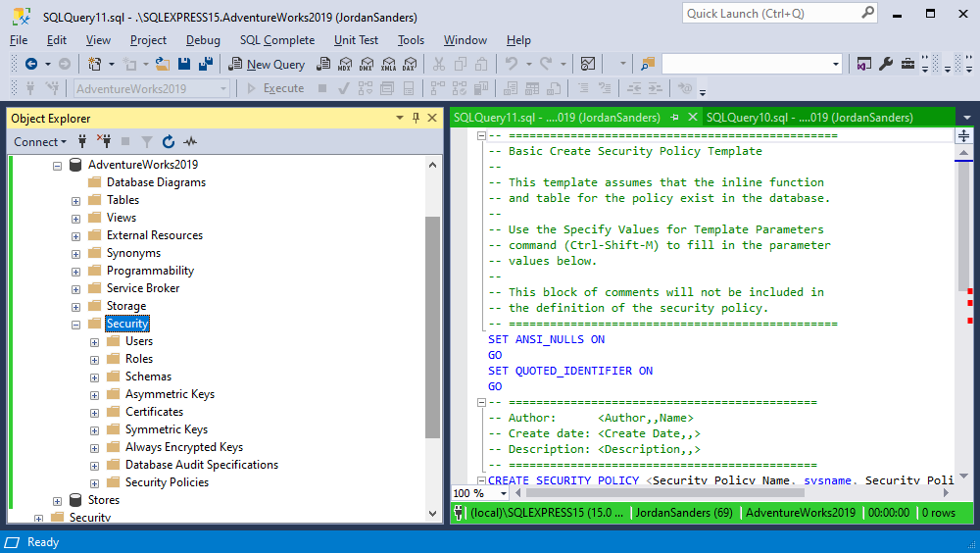Click the DMX query icon

[367, 64]
